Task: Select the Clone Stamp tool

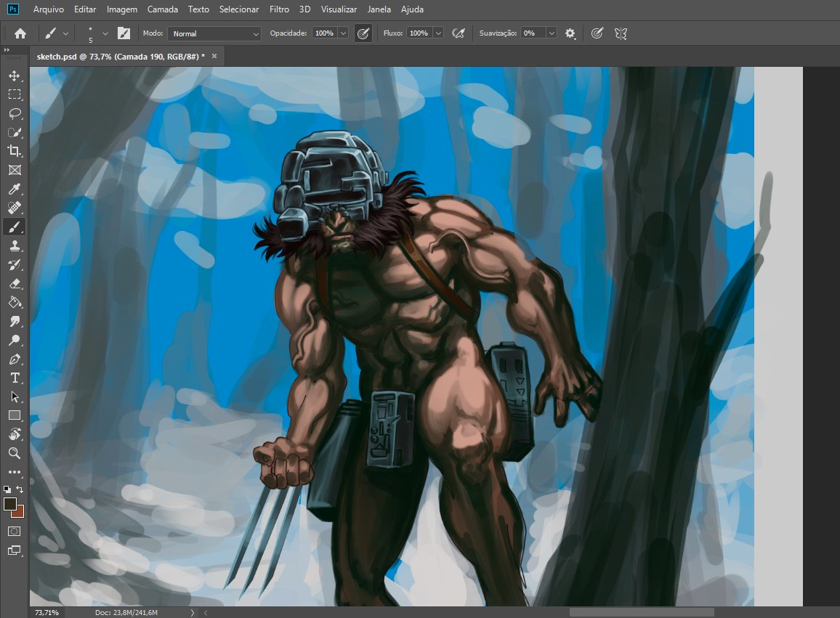Action: coord(15,245)
